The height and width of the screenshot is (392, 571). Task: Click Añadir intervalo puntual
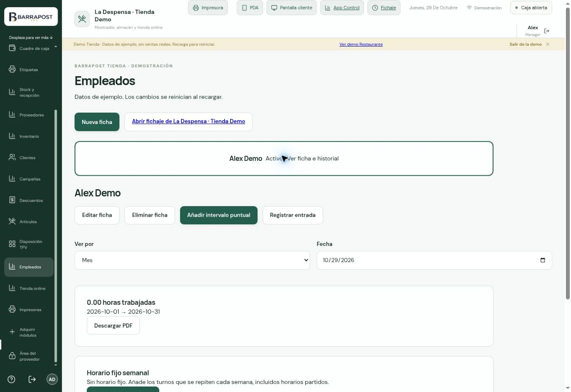(x=219, y=215)
